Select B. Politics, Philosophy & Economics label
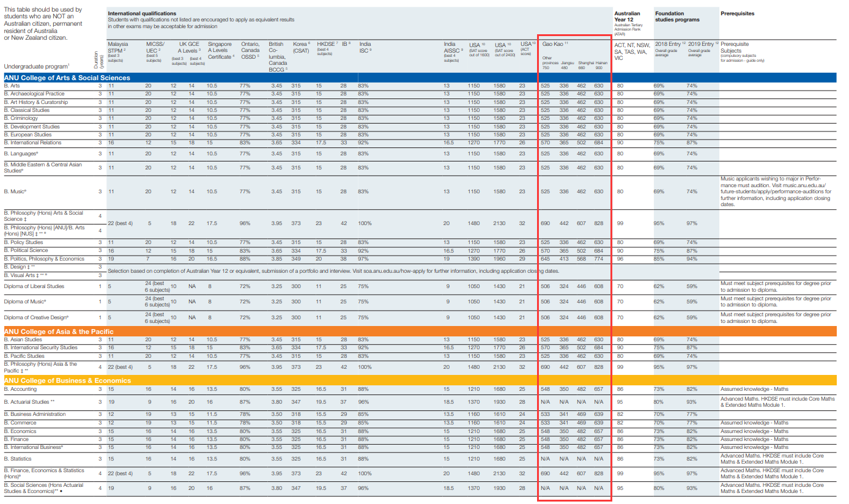The height and width of the screenshot is (504, 849). click(x=44, y=259)
